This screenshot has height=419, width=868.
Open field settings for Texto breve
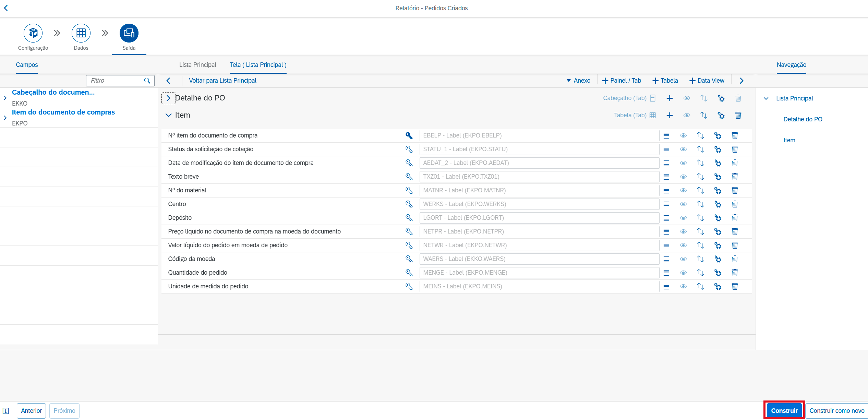(x=718, y=177)
